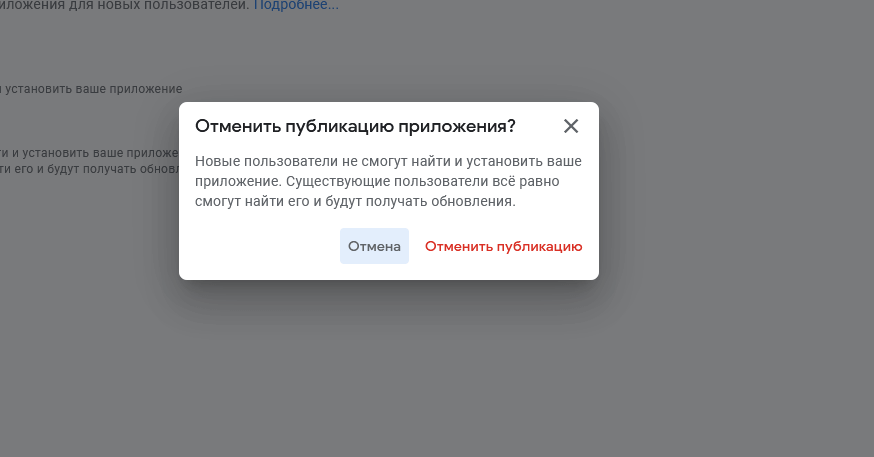This screenshot has width=874, height=457.
Task: Confirm with red Отменить публикацию button
Action: pos(503,246)
